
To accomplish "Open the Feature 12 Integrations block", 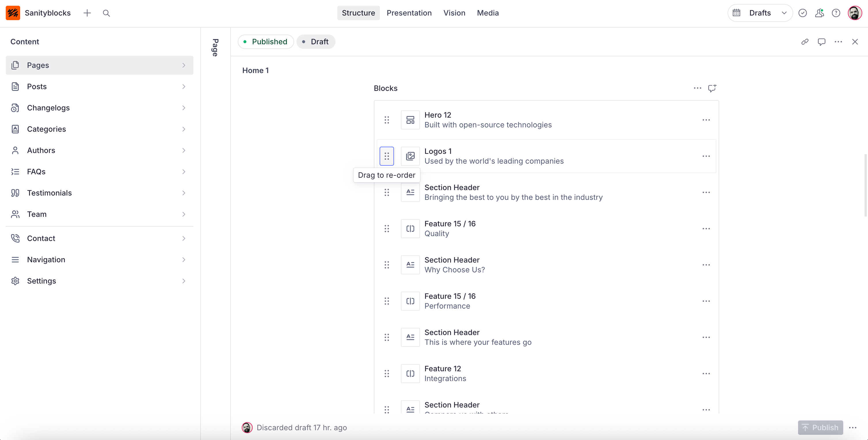I will click(445, 373).
